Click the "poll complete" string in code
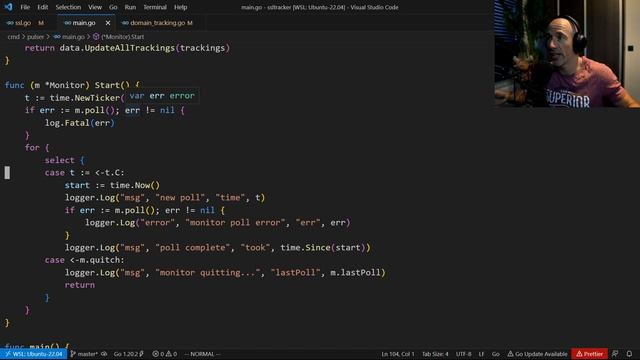This screenshot has height=360, width=640. [x=192, y=248]
